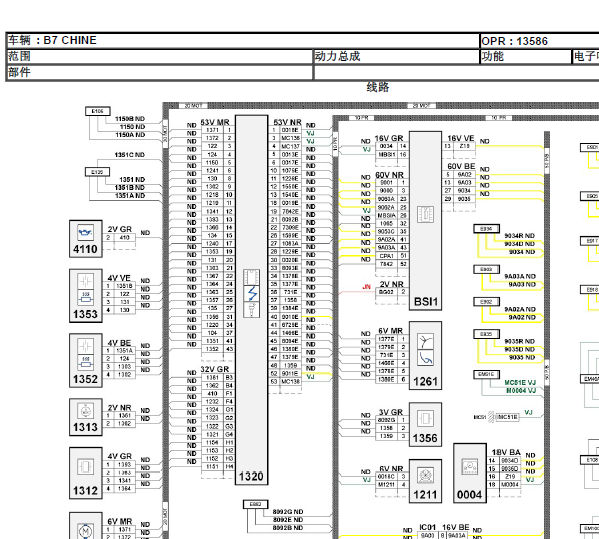Click the spark plug symbol in ECU 1320
Image resolution: width=599 pixels, height=539 pixels.
pyautogui.click(x=251, y=310)
